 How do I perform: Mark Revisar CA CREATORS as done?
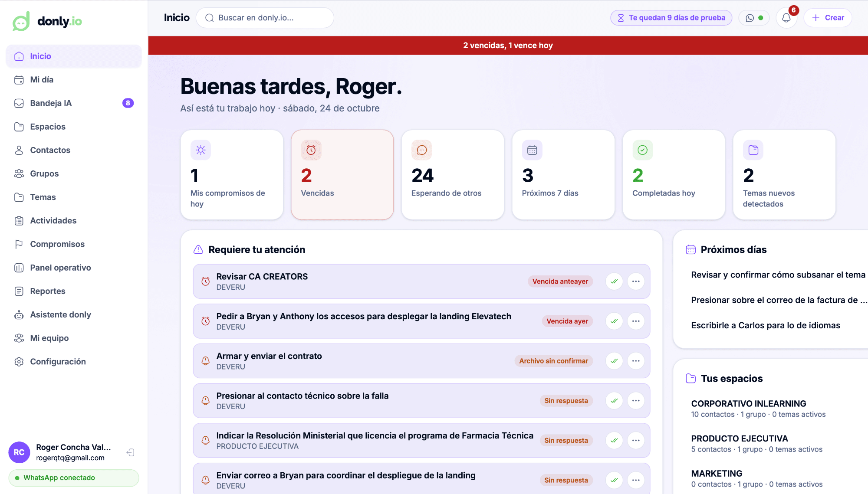pos(614,281)
